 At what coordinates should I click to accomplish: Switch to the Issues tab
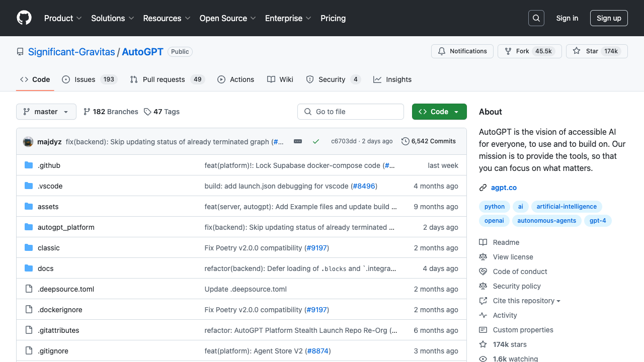(x=84, y=79)
